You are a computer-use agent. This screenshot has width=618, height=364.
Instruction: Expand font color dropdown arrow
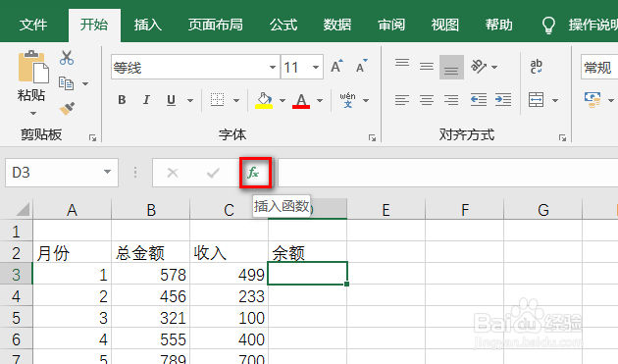coord(320,100)
